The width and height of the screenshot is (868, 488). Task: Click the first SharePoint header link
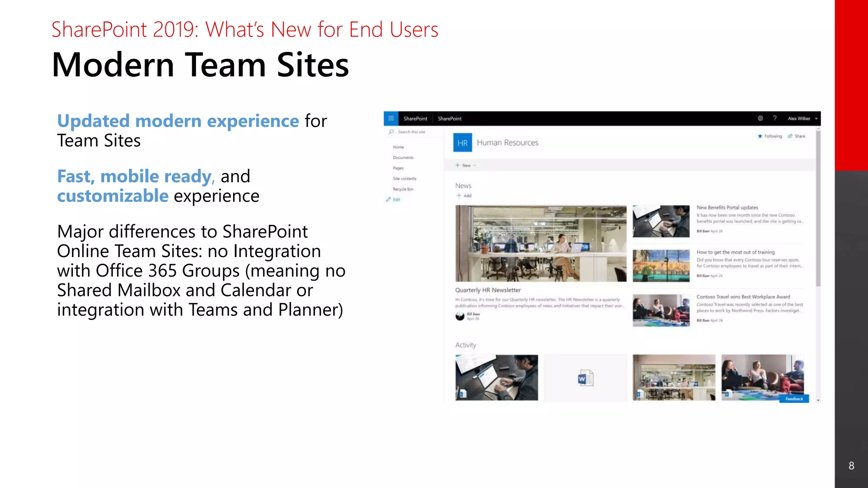click(x=415, y=119)
